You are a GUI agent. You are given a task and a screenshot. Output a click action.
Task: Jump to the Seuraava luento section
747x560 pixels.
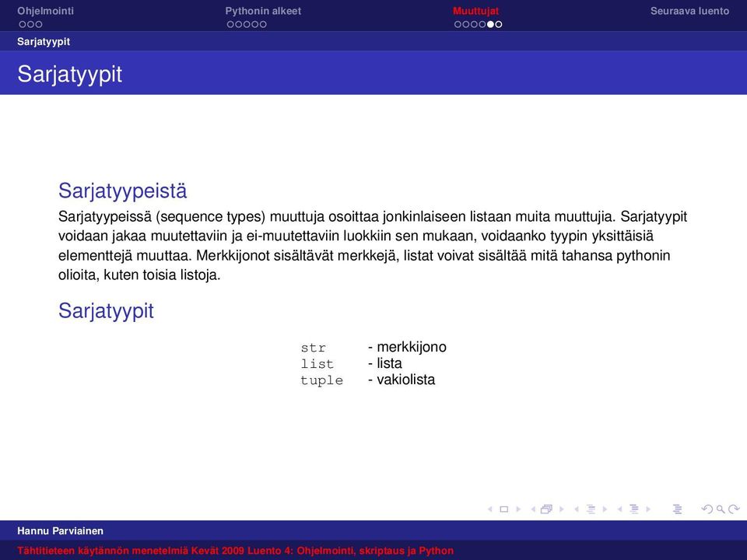(x=690, y=11)
